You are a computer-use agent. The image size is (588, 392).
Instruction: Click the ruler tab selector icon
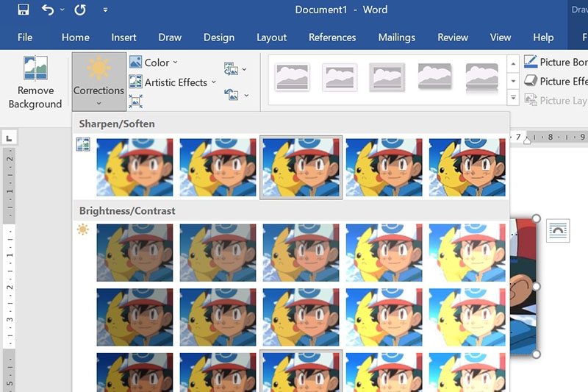point(10,138)
